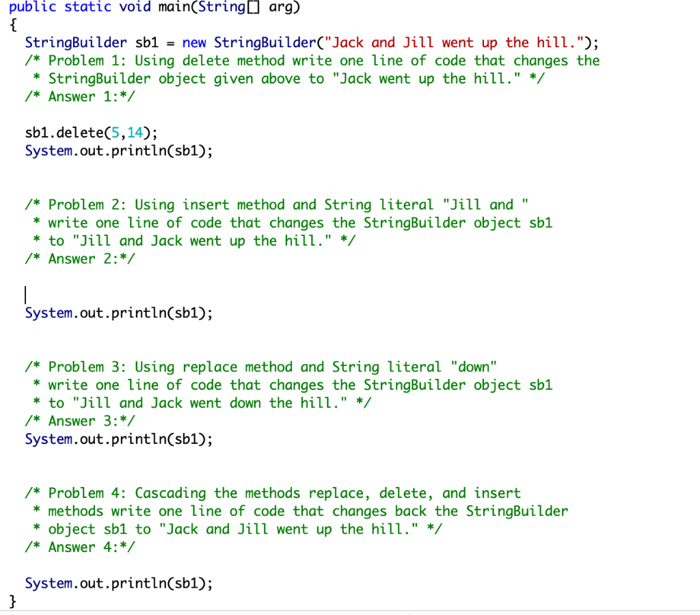Screen dimensions: 700x615
Task: Select the keyword new in the declaration
Action: tap(194, 42)
